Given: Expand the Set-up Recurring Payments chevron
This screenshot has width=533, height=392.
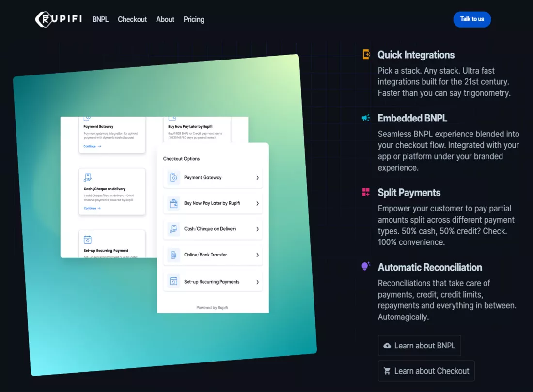Looking at the screenshot, I should click(x=257, y=282).
